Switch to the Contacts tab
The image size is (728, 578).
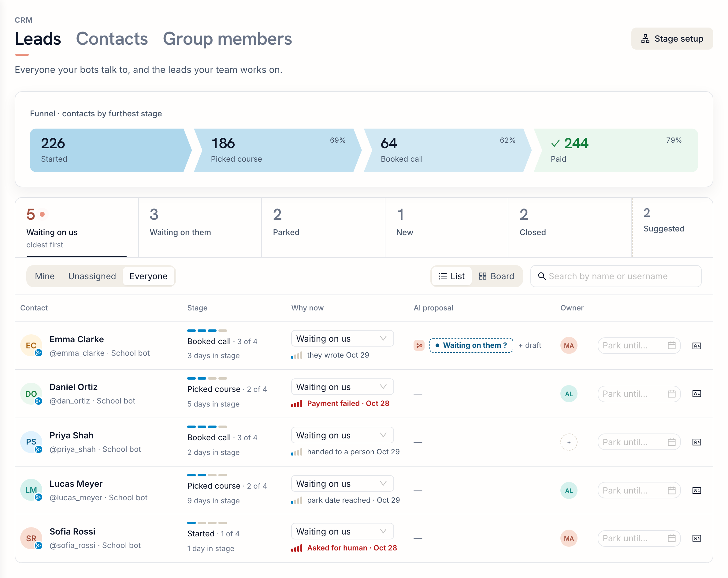tap(112, 39)
